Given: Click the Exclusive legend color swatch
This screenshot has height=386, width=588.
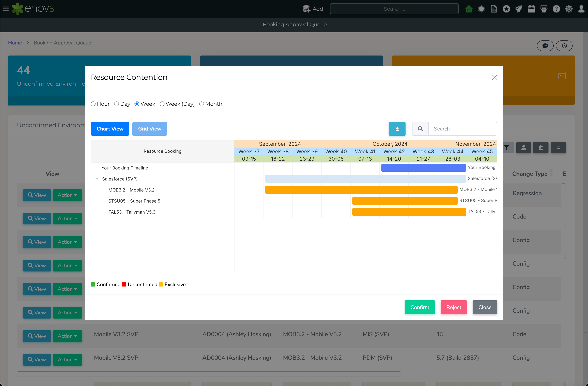Looking at the screenshot, I should coord(161,284).
